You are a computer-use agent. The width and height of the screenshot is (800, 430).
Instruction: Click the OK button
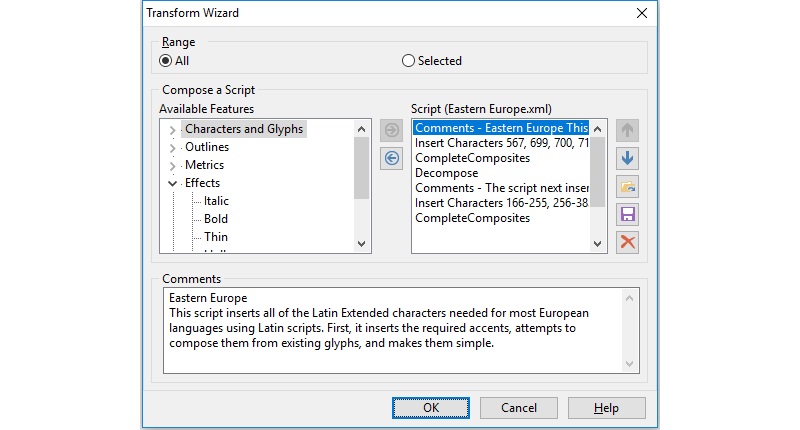click(431, 408)
